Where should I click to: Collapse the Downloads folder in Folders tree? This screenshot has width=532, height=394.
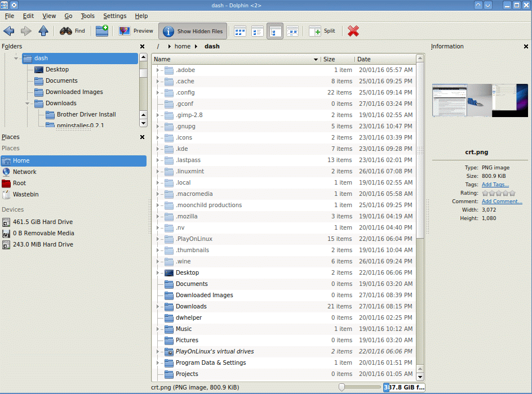pos(27,104)
